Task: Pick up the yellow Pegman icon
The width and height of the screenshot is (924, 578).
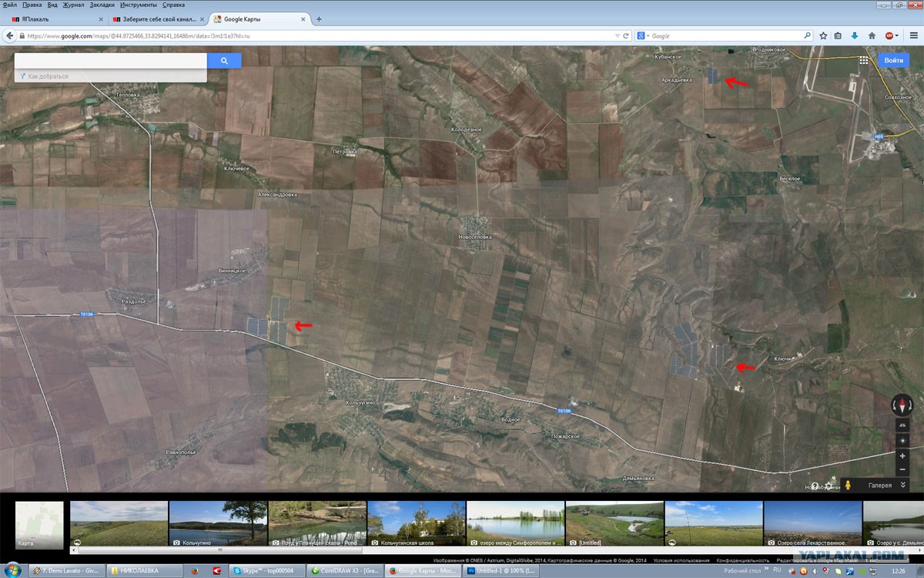Action: tap(848, 486)
